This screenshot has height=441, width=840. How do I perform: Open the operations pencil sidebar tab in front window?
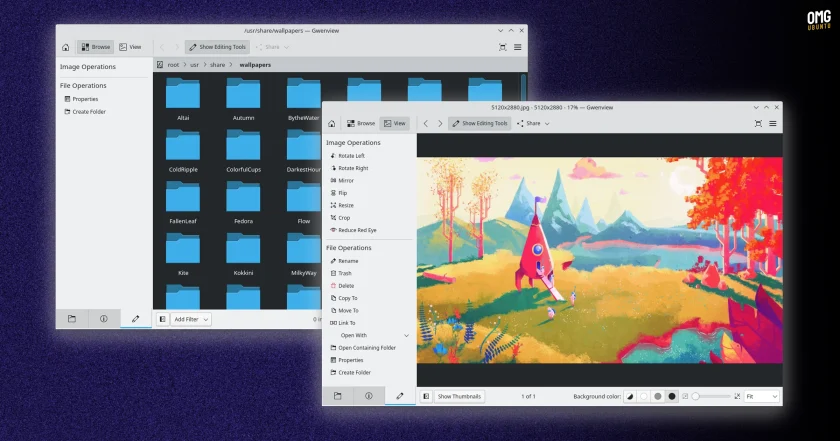coord(400,396)
